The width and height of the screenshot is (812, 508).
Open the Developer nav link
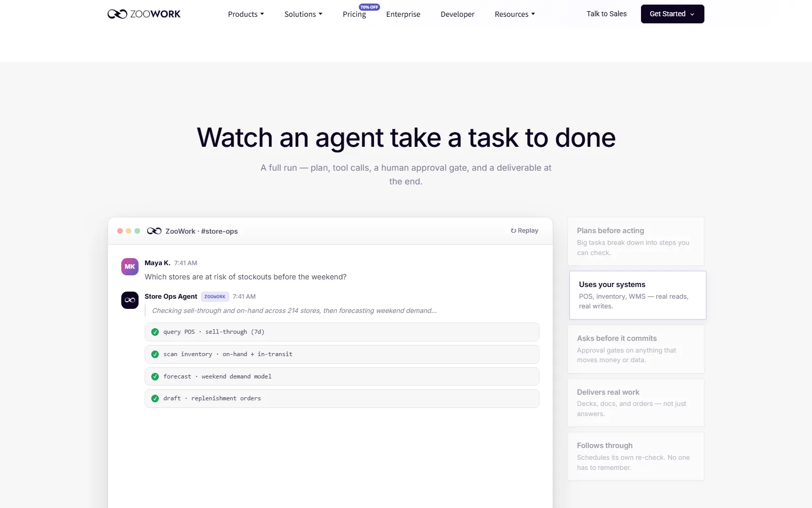(x=458, y=14)
